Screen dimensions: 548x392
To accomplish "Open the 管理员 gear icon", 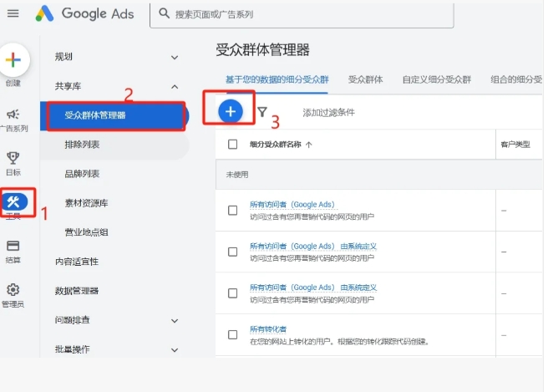I will [x=13, y=289].
